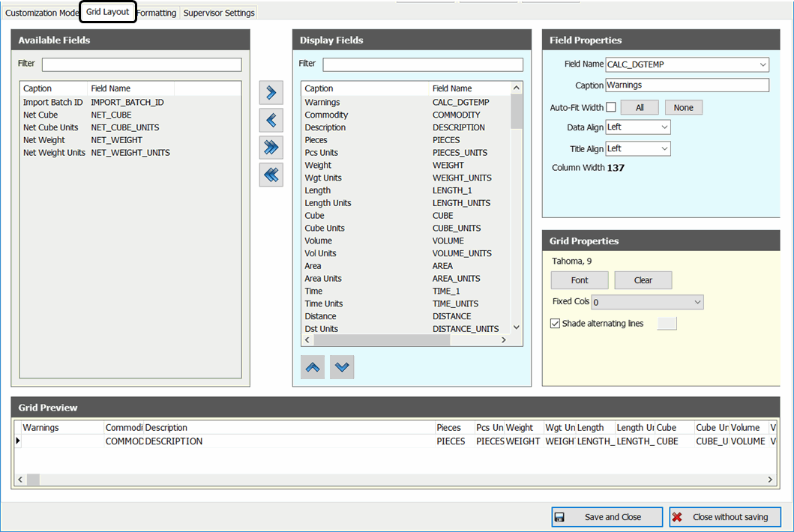This screenshot has height=532, width=794.
Task: Open the Fixed Cols dropdown
Action: [697, 303]
